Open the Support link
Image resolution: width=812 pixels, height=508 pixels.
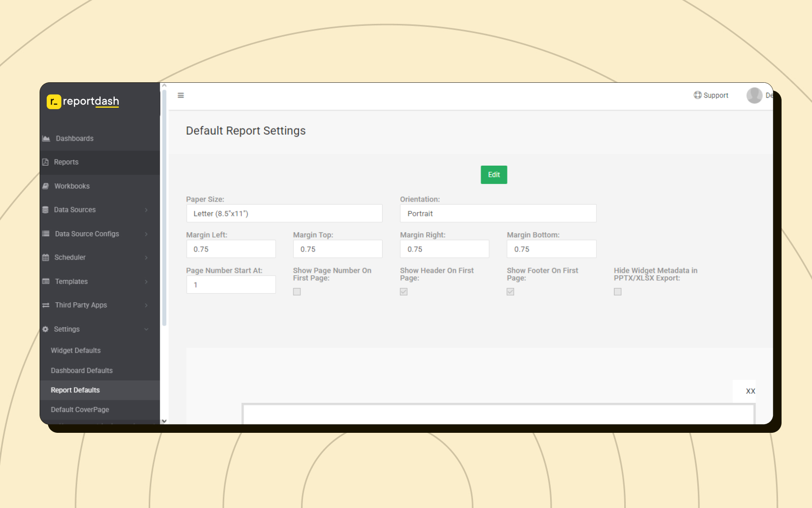pyautogui.click(x=711, y=95)
